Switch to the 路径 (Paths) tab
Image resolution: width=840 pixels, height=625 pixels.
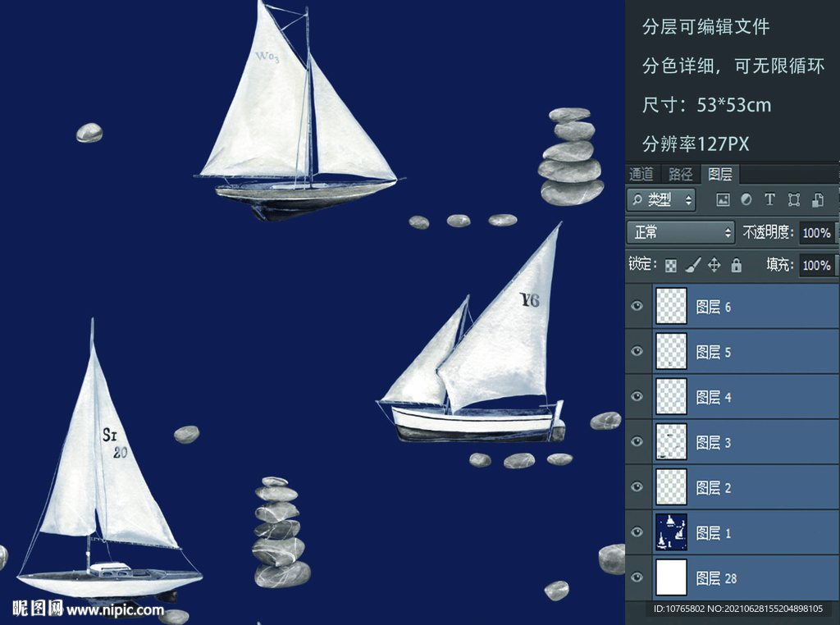coord(680,174)
